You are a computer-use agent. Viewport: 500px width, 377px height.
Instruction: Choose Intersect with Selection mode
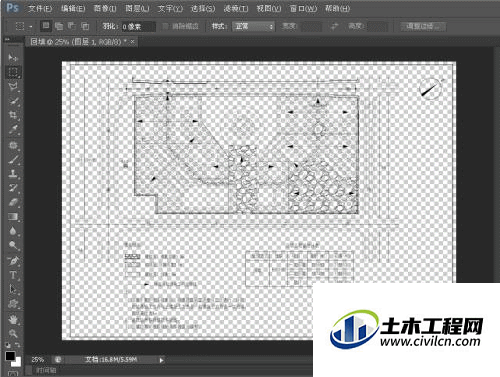click(x=85, y=26)
